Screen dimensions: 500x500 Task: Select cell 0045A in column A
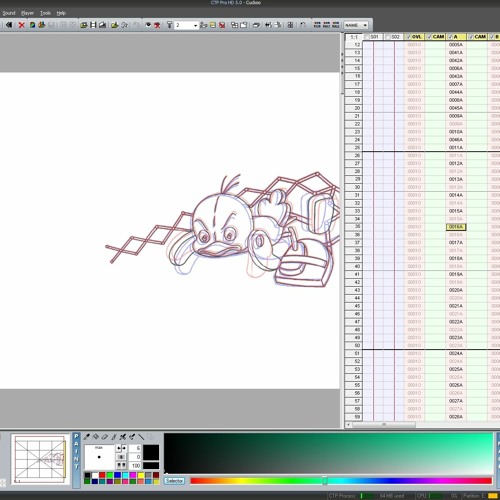click(x=456, y=108)
